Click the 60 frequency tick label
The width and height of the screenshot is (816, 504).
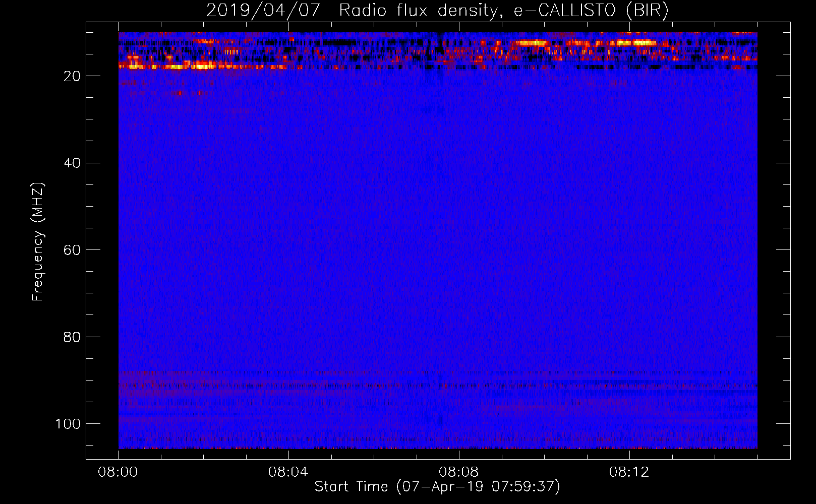(x=73, y=250)
